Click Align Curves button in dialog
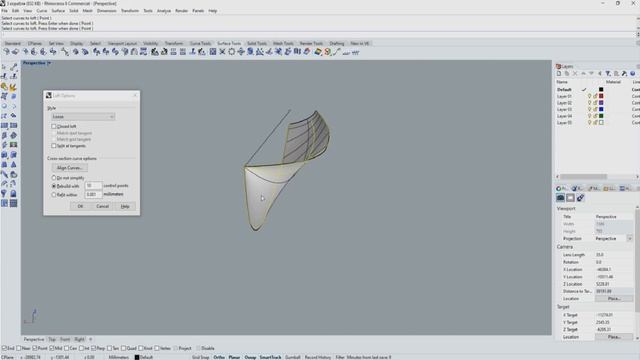 69,168
